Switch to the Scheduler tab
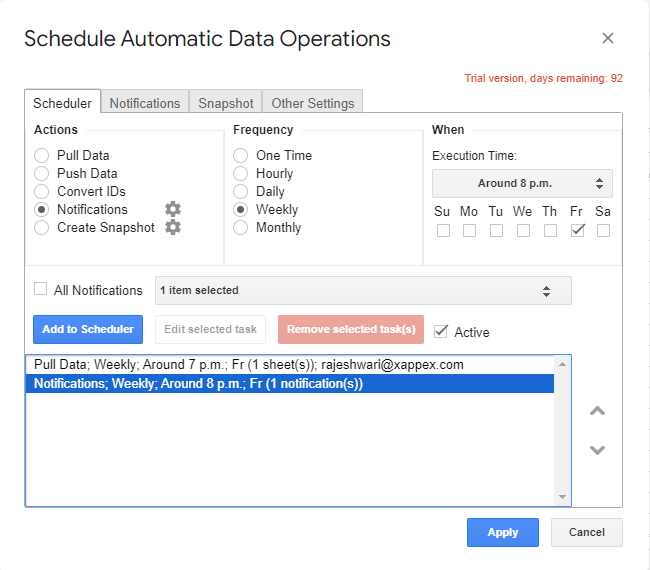The image size is (650, 570). (x=63, y=103)
